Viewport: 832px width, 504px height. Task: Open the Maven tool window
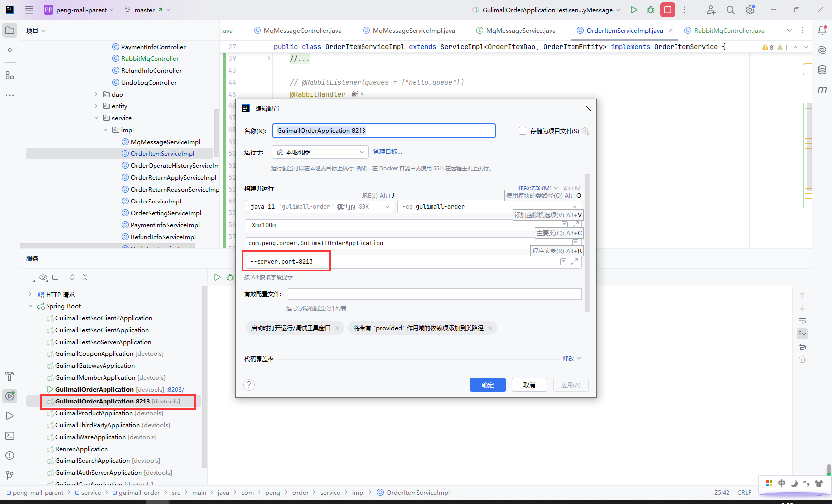point(822,90)
